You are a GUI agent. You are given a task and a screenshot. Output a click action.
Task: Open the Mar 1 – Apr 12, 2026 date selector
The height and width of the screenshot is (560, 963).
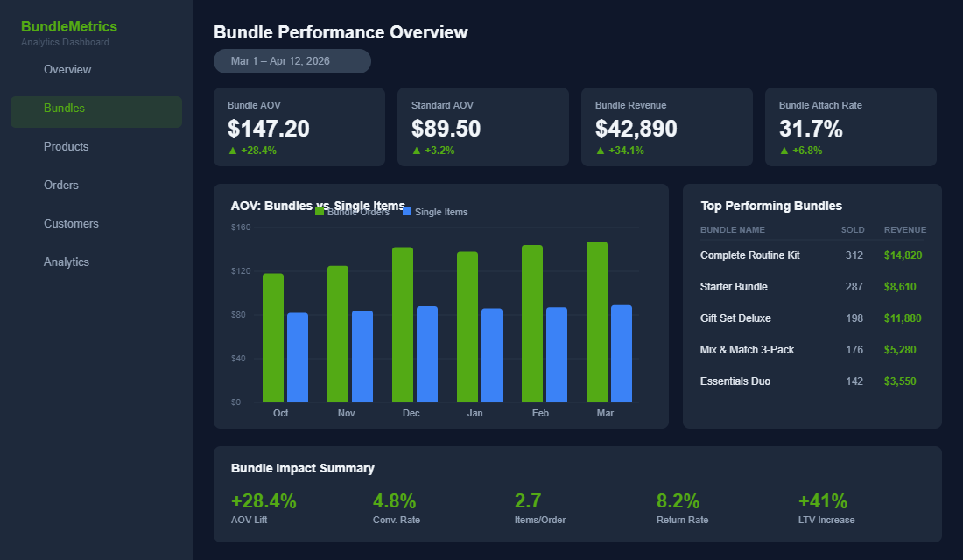click(x=292, y=61)
